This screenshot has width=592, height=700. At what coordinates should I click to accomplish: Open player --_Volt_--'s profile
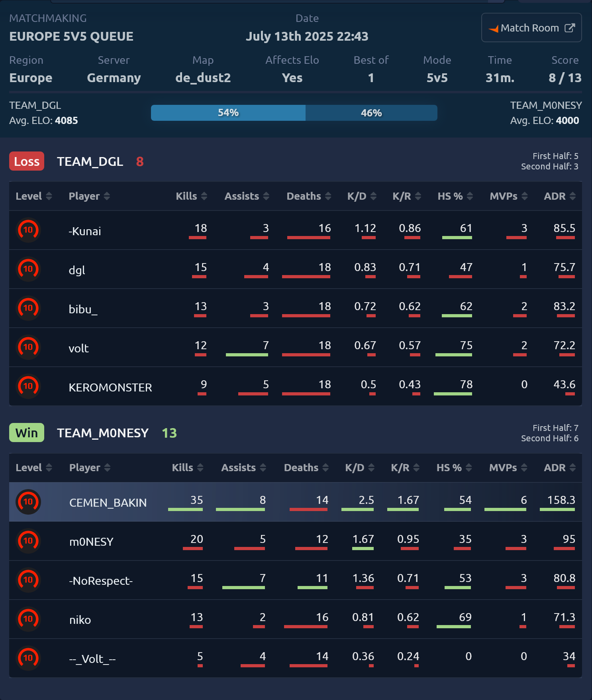[92, 659]
